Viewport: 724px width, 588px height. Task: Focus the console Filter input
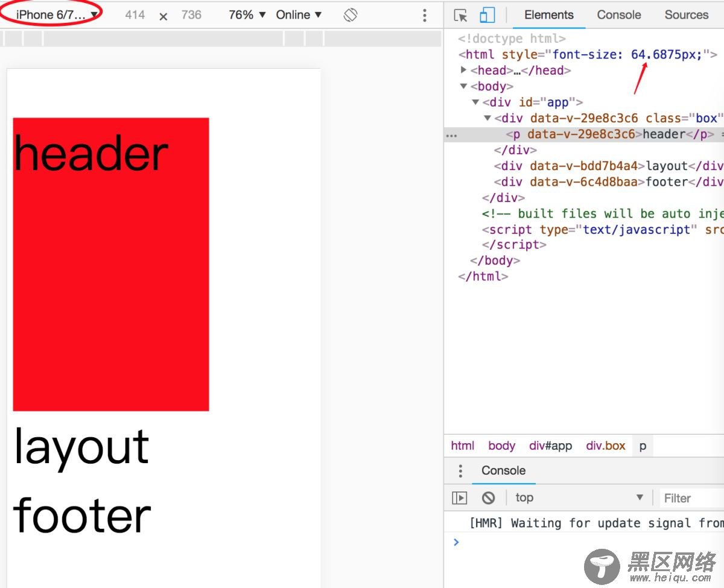[691, 498]
